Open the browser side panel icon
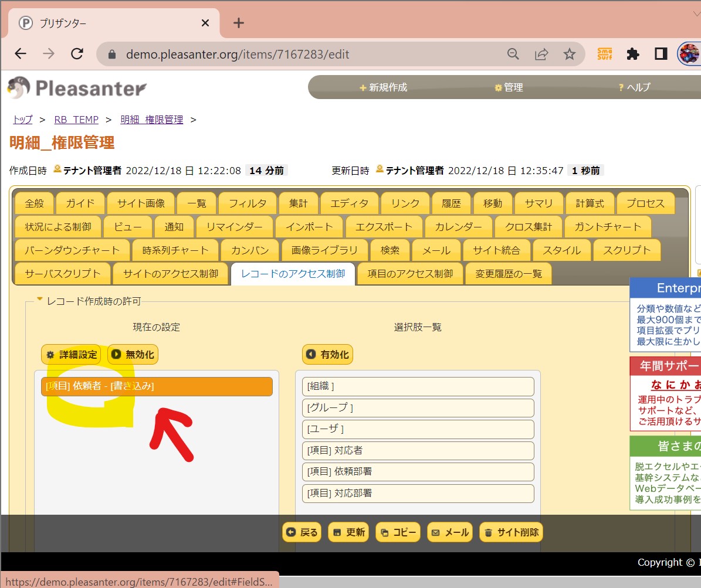 coord(661,54)
